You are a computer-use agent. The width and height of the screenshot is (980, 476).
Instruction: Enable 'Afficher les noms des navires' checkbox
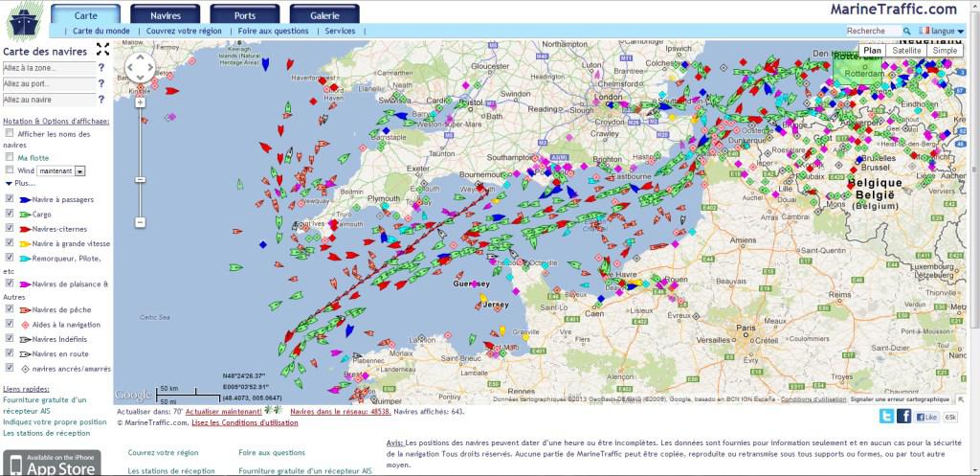click(10, 133)
